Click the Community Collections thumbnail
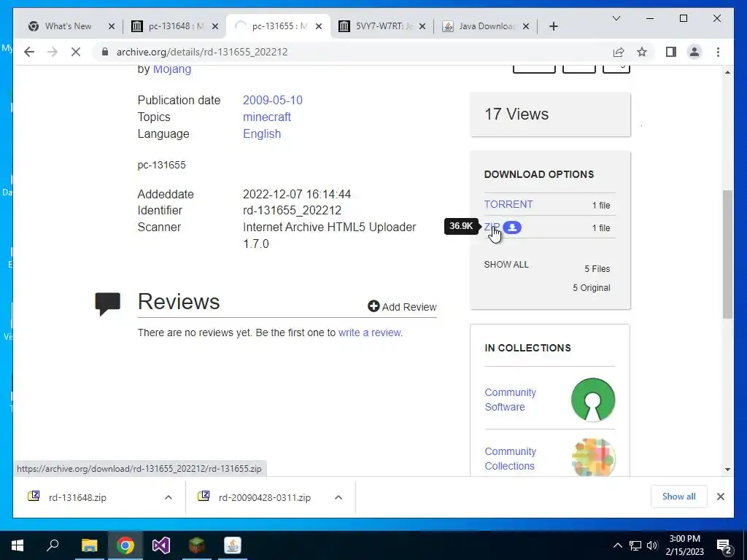The image size is (747, 560). pos(592,457)
